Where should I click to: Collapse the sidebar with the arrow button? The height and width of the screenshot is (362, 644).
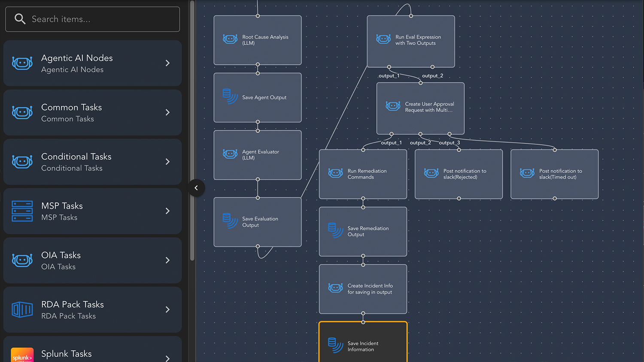pyautogui.click(x=196, y=188)
